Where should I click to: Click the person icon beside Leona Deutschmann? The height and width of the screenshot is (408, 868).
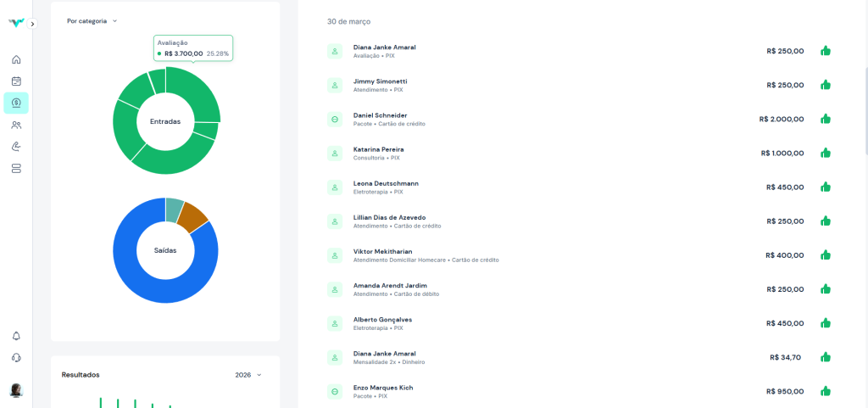click(x=335, y=187)
